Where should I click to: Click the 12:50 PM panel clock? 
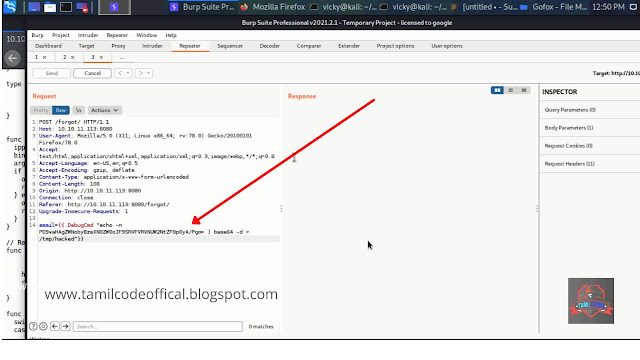coord(608,7)
